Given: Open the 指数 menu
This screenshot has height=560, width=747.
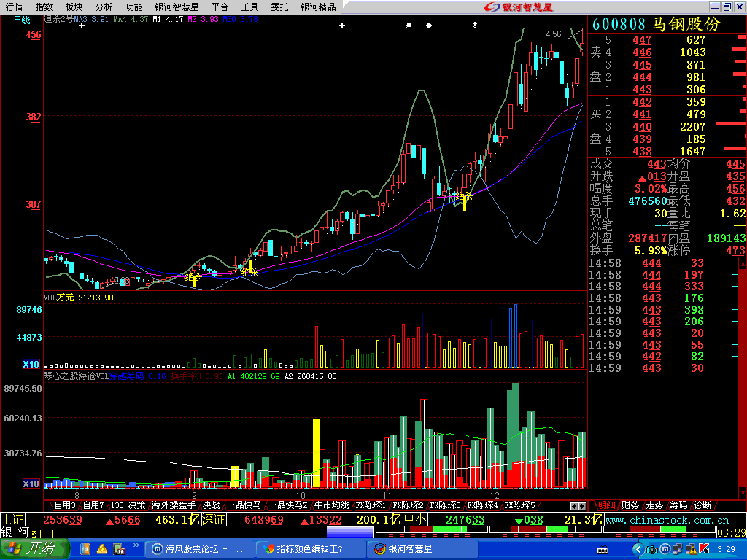Looking at the screenshot, I should 44,7.
